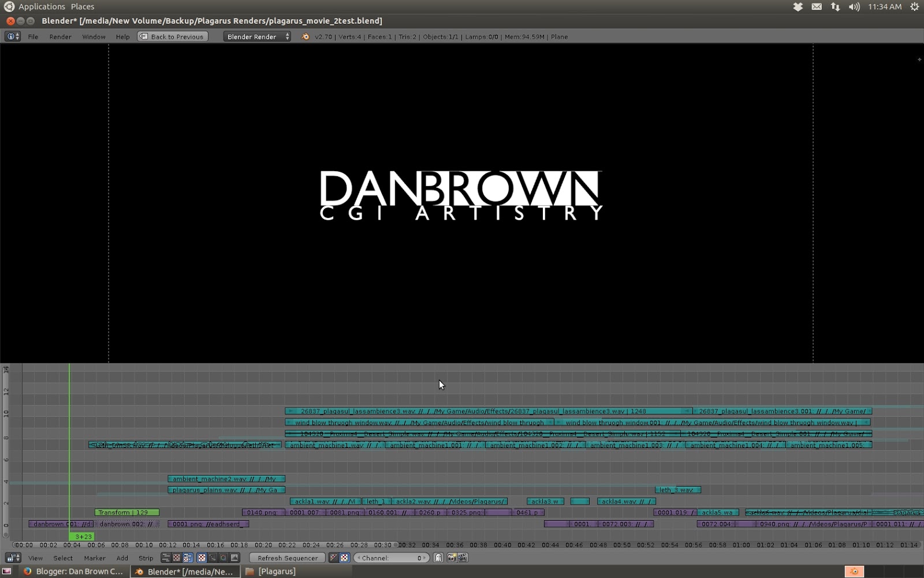
Task: Switch to Sequencer-only view mode
Action: coord(166,558)
